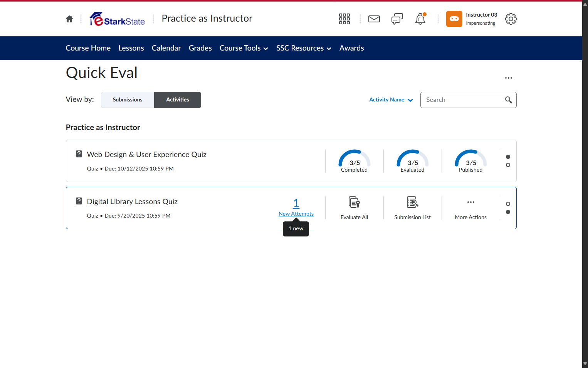
Task: Open update alerts bell icon
Action: click(x=420, y=19)
